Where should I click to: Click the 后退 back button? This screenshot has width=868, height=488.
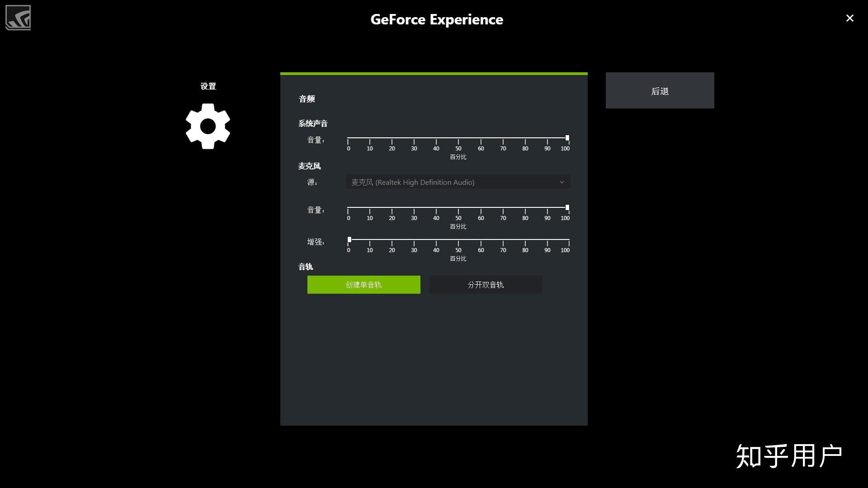pos(660,91)
